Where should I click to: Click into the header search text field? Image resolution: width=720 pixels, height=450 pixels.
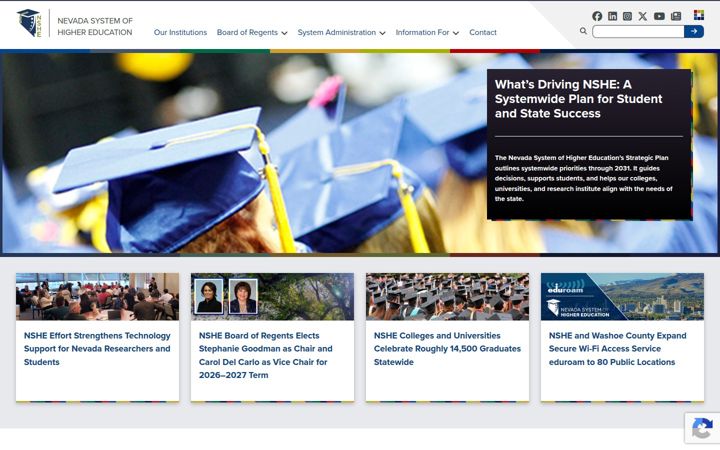click(638, 31)
